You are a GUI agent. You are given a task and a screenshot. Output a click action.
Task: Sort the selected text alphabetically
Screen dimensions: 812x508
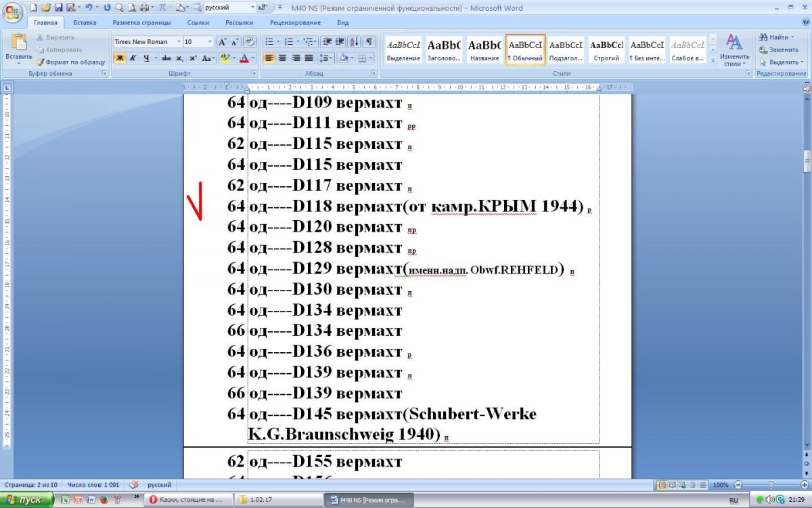coord(355,41)
